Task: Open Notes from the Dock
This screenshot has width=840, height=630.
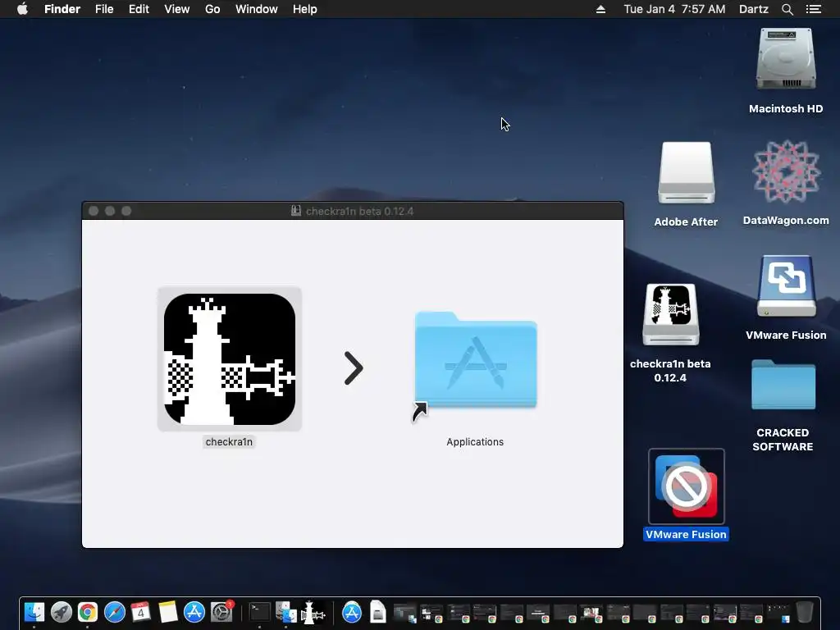Action: (x=167, y=612)
